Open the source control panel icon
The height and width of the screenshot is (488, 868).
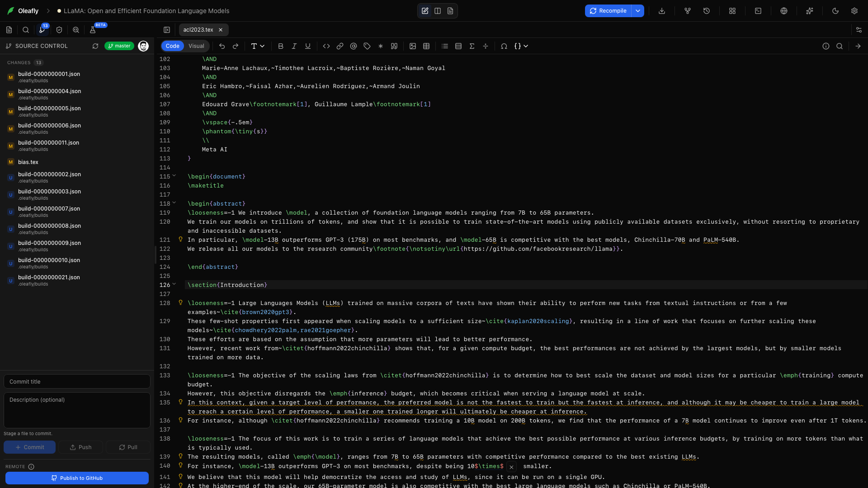pyautogui.click(x=42, y=30)
